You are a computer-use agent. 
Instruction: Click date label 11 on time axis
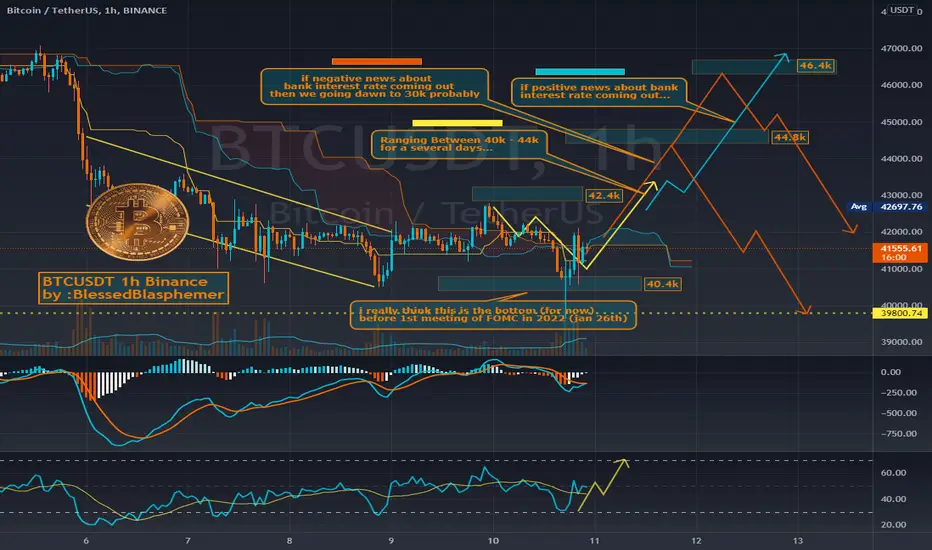pyautogui.click(x=594, y=540)
